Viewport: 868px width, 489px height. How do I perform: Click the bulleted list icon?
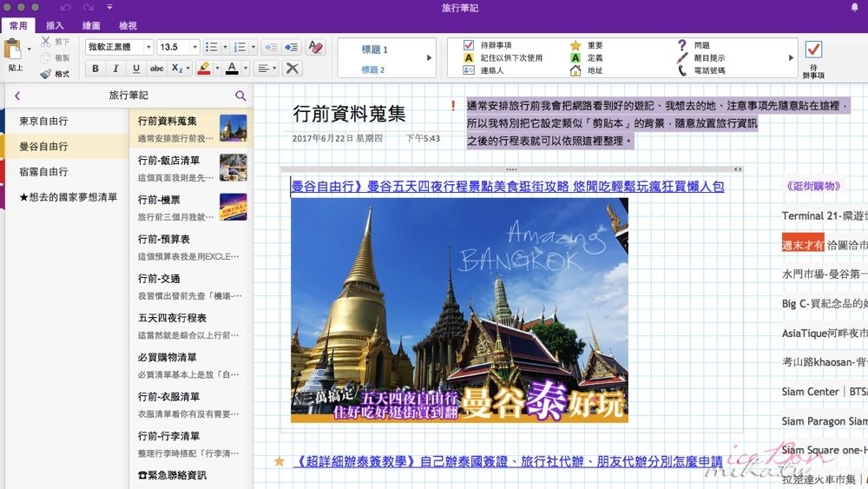[x=211, y=47]
